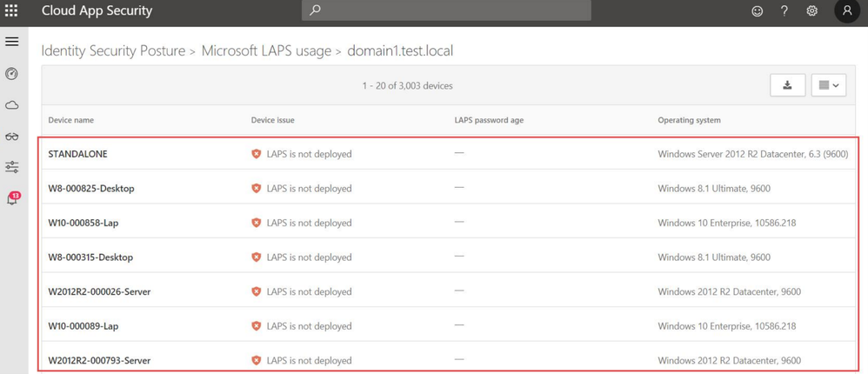Click the download export button
Viewport: 868px width, 374px height.
(787, 85)
